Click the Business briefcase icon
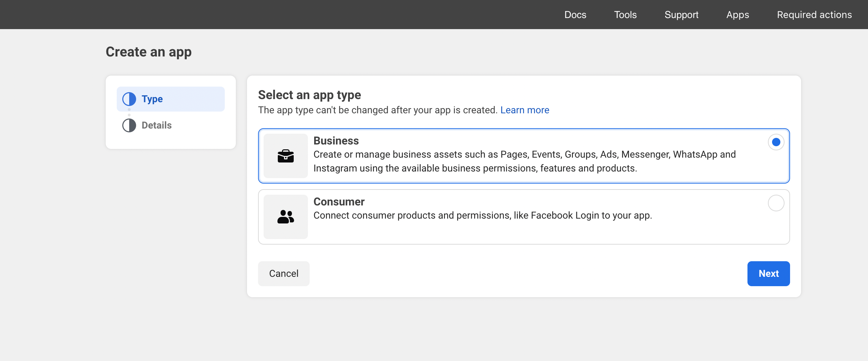 tap(285, 156)
